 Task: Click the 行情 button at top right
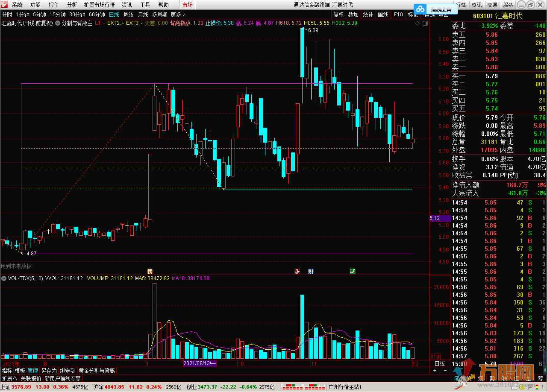click(x=461, y=5)
